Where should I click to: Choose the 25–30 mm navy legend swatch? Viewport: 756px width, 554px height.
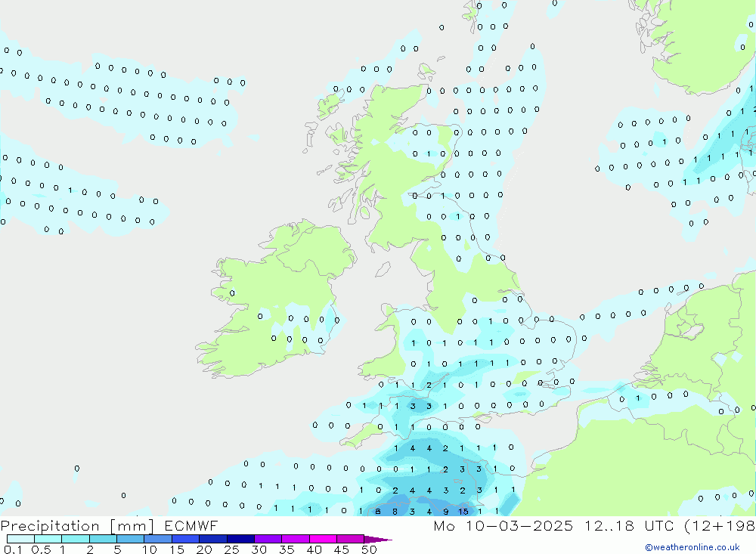coord(240,539)
